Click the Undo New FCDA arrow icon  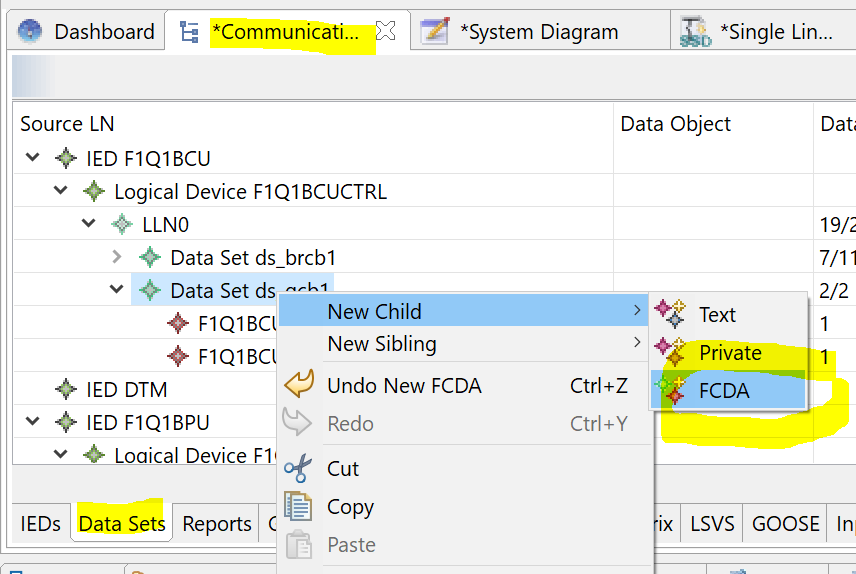point(298,386)
